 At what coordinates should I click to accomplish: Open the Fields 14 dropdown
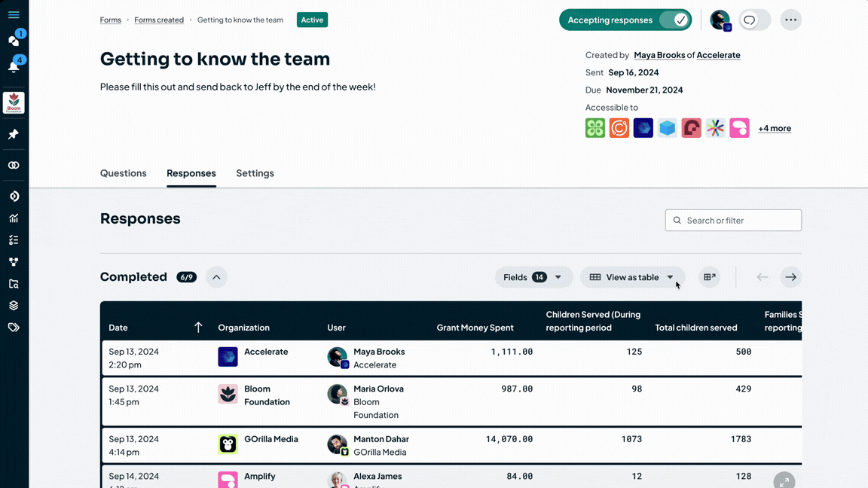click(x=533, y=277)
